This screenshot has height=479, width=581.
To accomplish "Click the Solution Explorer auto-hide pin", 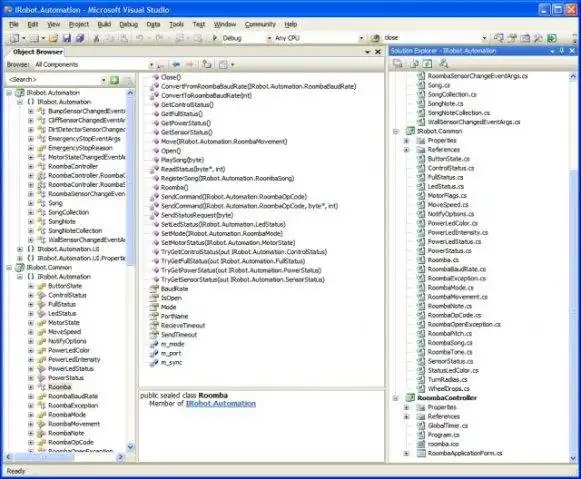I will pos(562,51).
